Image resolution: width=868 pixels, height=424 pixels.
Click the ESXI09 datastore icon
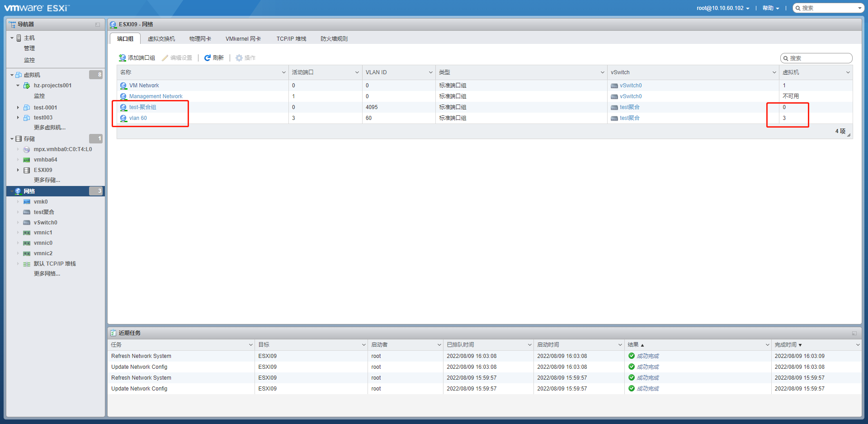coord(27,170)
